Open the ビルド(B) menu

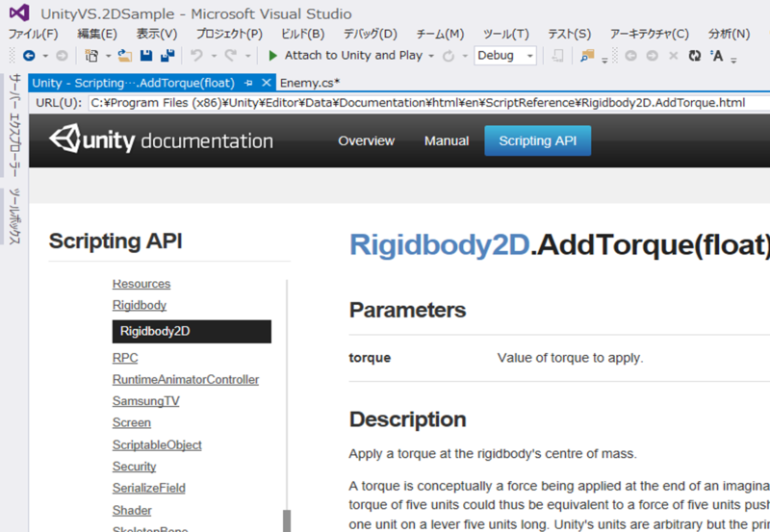point(302,34)
